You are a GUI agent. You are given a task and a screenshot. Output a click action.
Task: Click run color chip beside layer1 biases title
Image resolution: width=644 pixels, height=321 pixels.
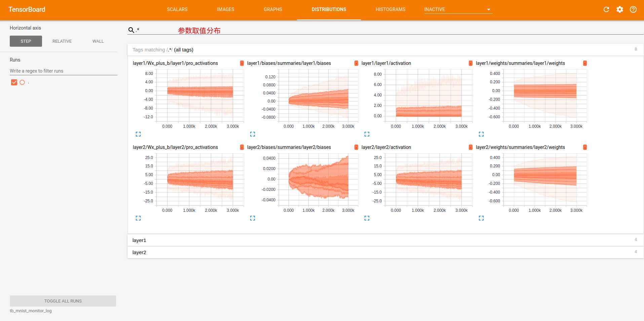[356, 63]
